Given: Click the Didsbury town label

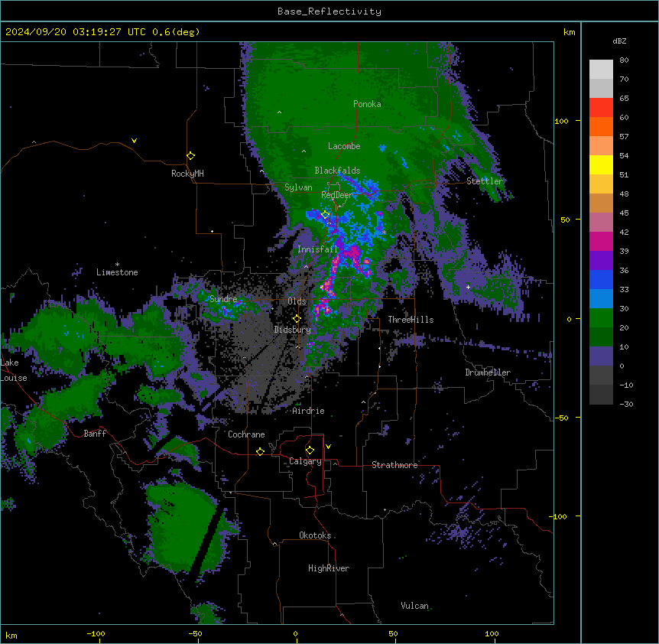Looking at the screenshot, I should 292,330.
